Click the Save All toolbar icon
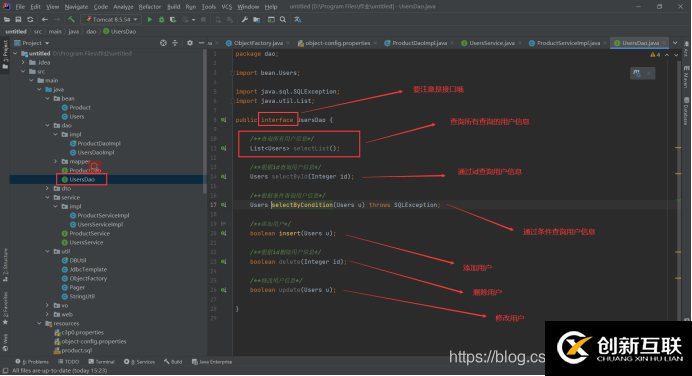Image resolution: width=692 pixels, height=376 pixels. tap(18, 19)
